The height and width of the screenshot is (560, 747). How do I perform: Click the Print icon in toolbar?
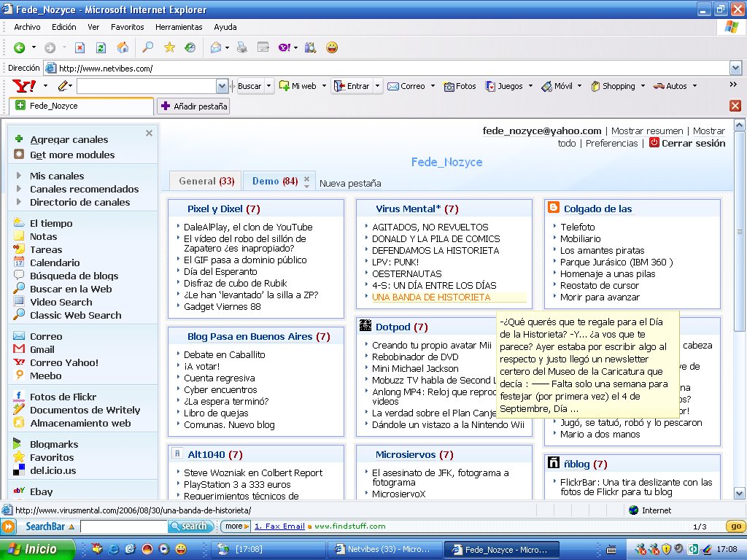click(x=242, y=47)
